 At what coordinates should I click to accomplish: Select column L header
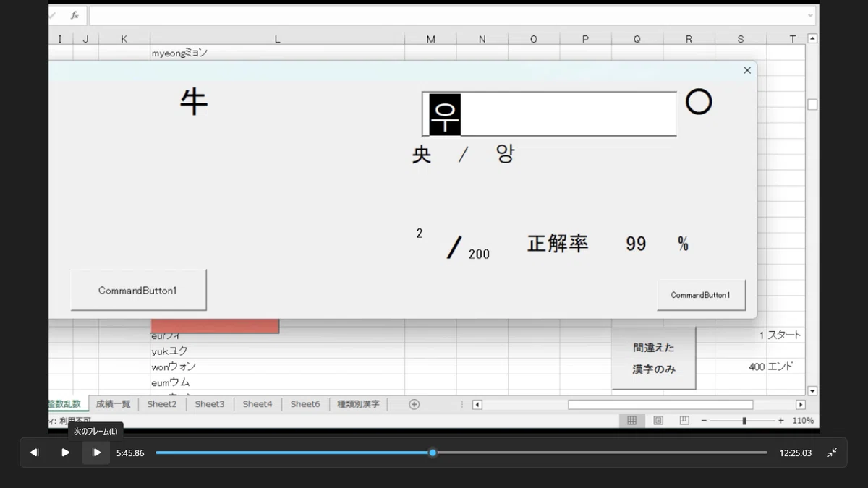pos(277,39)
